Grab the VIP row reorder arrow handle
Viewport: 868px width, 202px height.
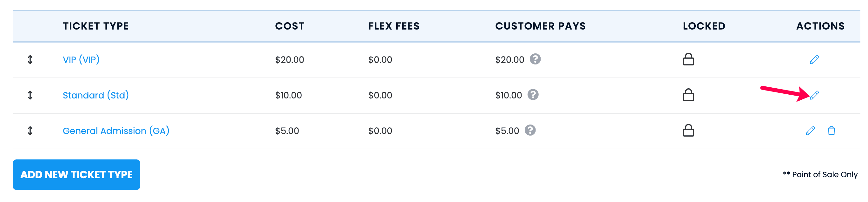[x=30, y=60]
